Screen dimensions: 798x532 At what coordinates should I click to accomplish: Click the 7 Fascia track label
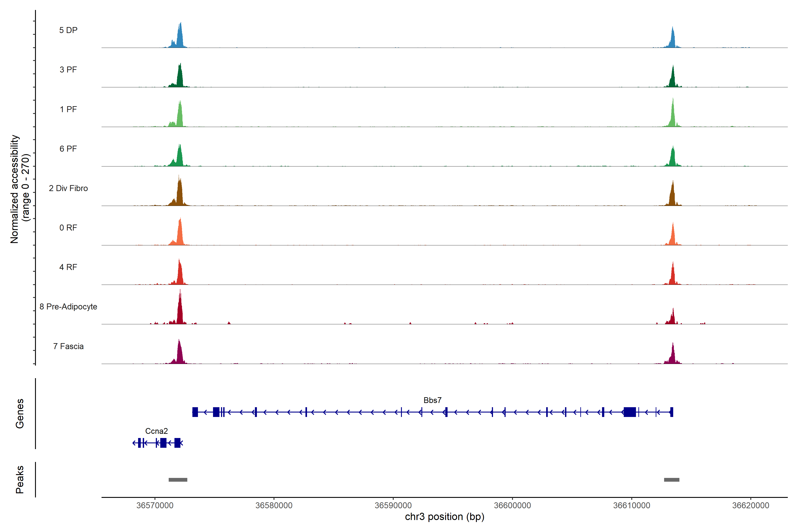(x=68, y=346)
